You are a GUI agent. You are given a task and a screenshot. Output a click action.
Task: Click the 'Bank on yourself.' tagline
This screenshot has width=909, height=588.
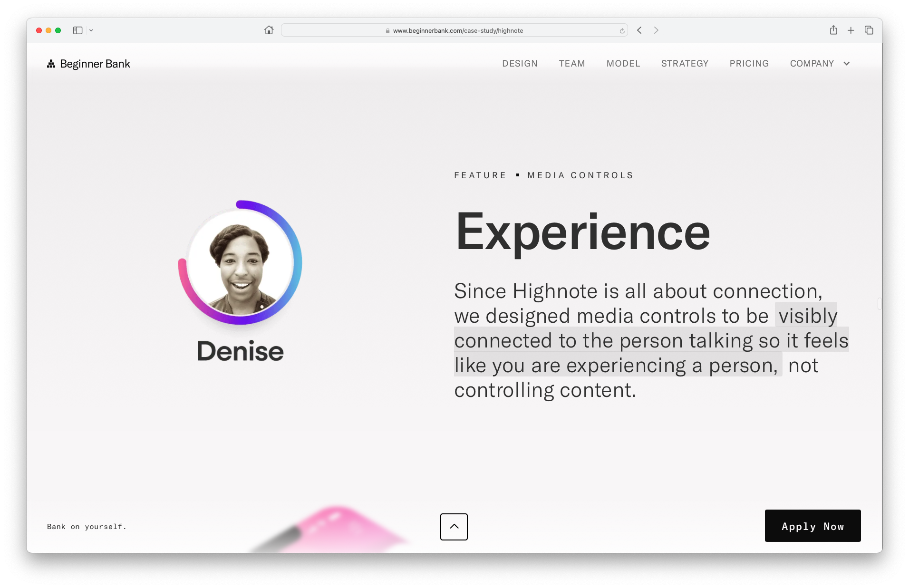click(87, 527)
